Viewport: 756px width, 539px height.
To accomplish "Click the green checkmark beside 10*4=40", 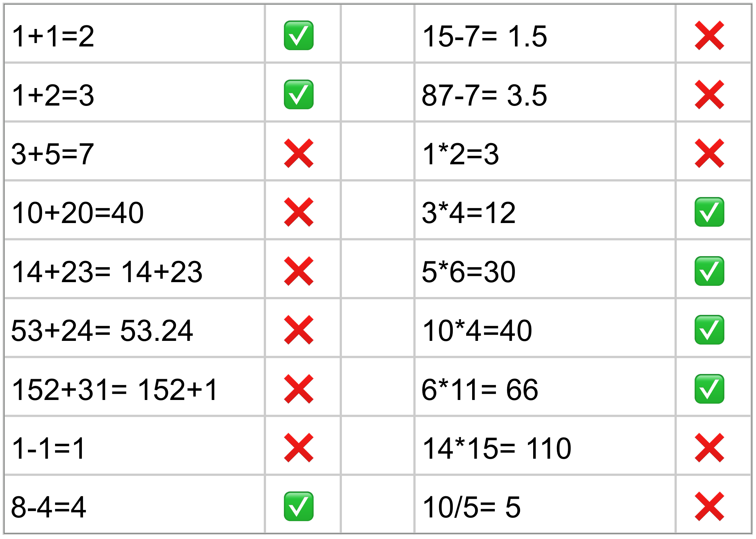I will click(x=709, y=330).
